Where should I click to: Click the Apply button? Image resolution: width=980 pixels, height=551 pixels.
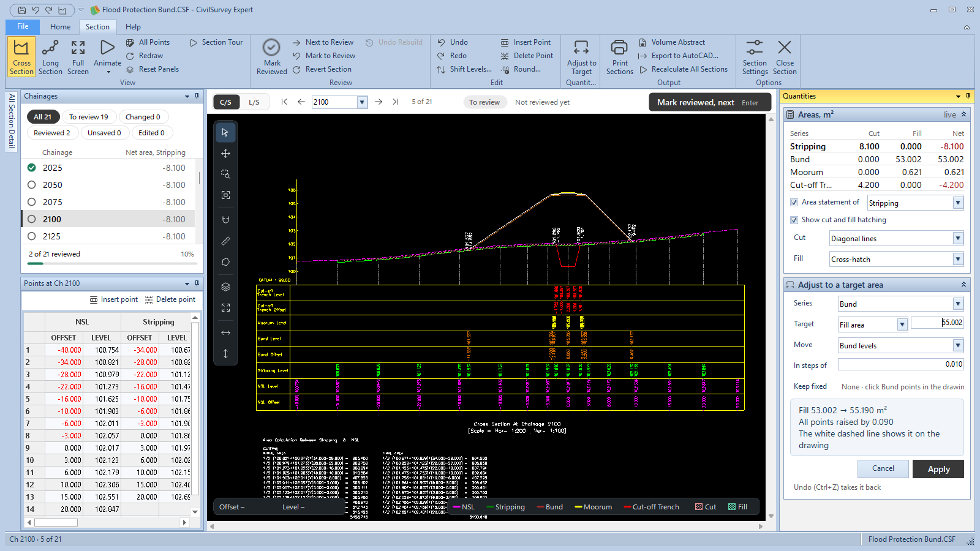point(938,469)
